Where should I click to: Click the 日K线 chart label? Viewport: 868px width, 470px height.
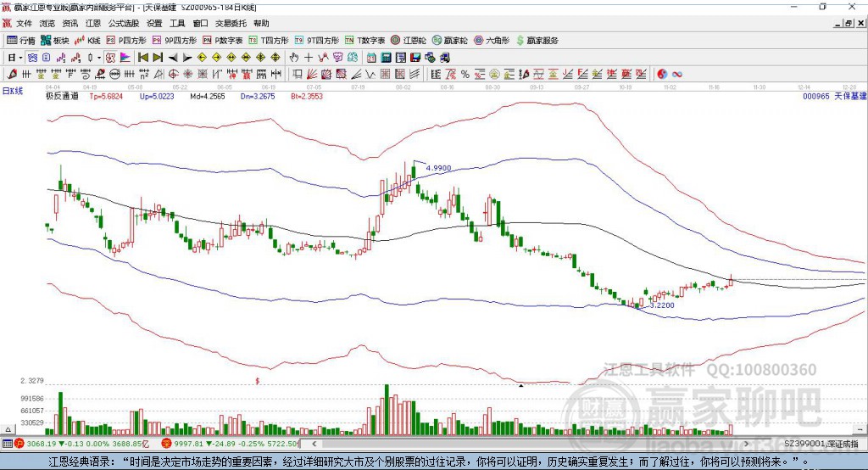[13, 91]
